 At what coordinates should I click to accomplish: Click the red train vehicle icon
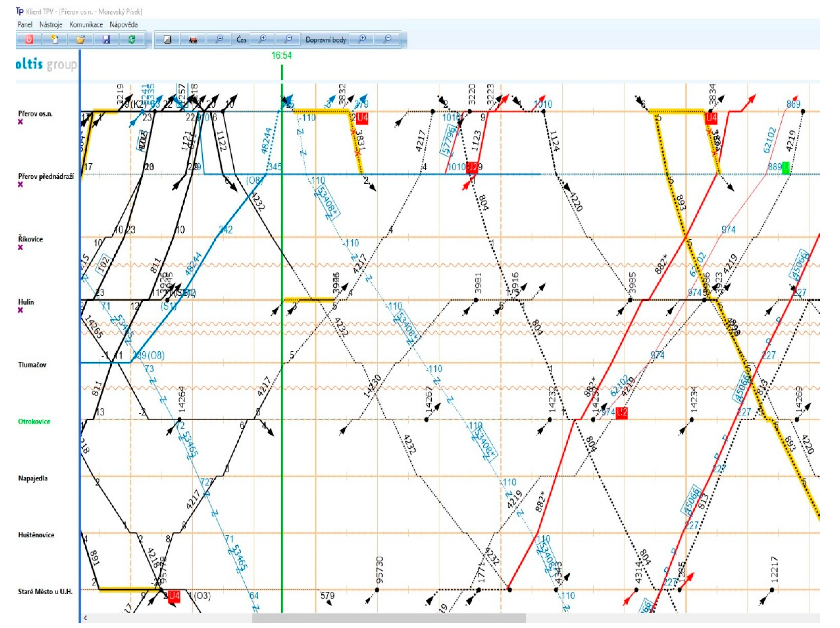(x=193, y=39)
